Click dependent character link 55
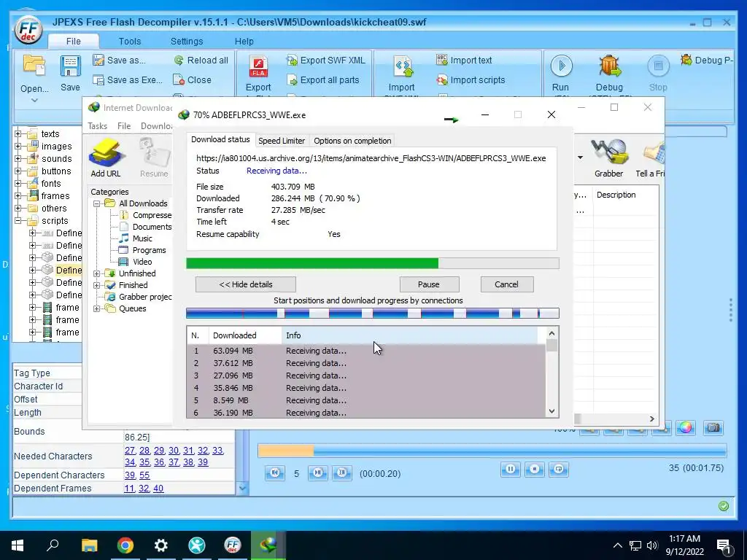The image size is (747, 560). [x=144, y=475]
